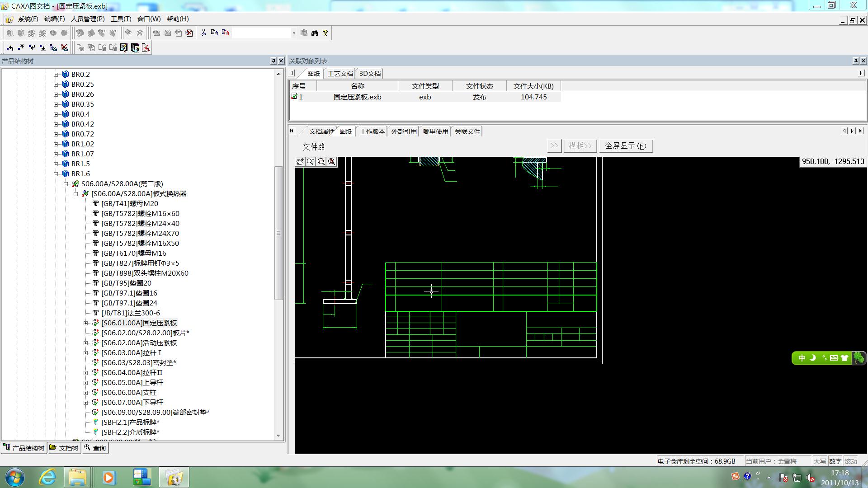The height and width of the screenshot is (488, 868).
Task: Close the 产品结构树 panel
Action: [x=281, y=61]
